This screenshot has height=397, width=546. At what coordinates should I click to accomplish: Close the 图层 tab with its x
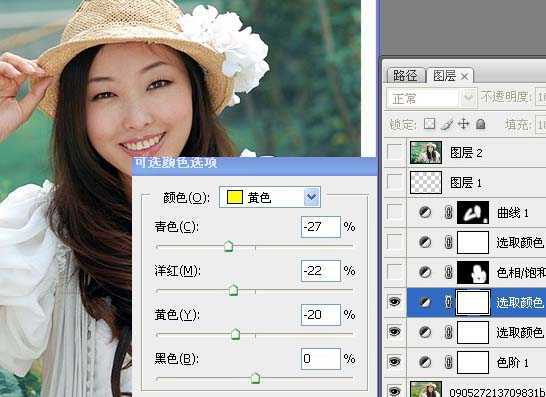464,76
